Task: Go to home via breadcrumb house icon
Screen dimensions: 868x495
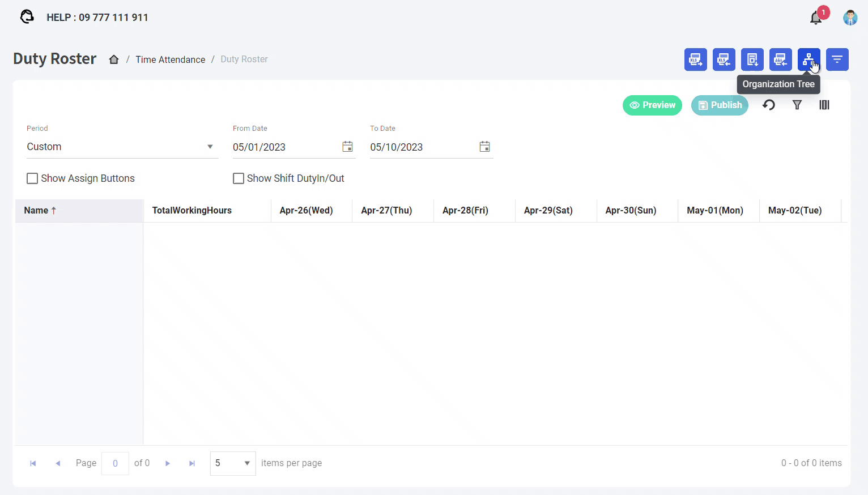Action: pos(114,59)
